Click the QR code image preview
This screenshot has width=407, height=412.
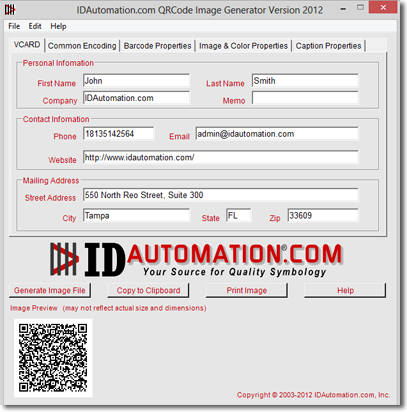[x=53, y=358]
